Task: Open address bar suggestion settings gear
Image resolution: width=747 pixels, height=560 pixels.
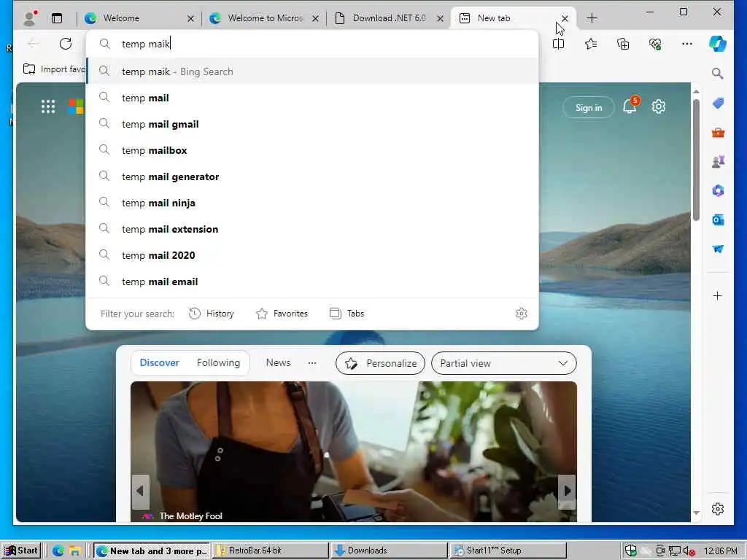Action: [x=521, y=314]
